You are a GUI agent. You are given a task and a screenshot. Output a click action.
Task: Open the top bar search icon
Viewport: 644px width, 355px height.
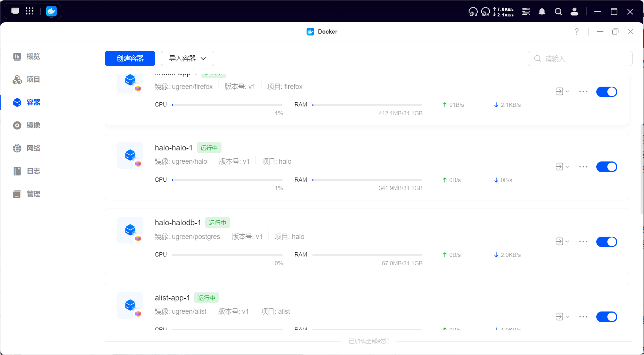tap(558, 12)
